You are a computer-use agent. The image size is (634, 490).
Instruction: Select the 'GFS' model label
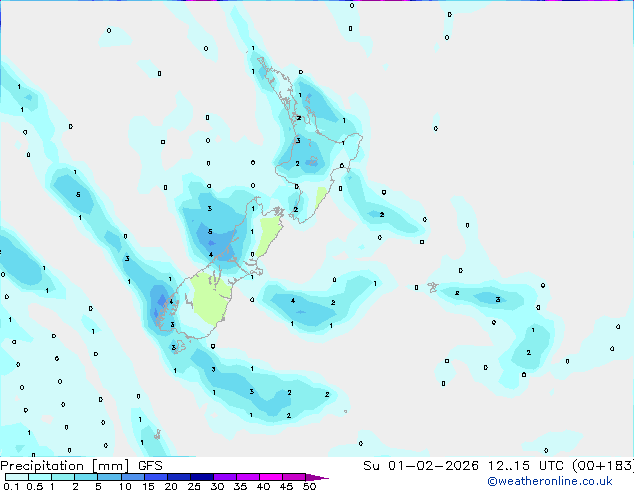click(x=150, y=466)
